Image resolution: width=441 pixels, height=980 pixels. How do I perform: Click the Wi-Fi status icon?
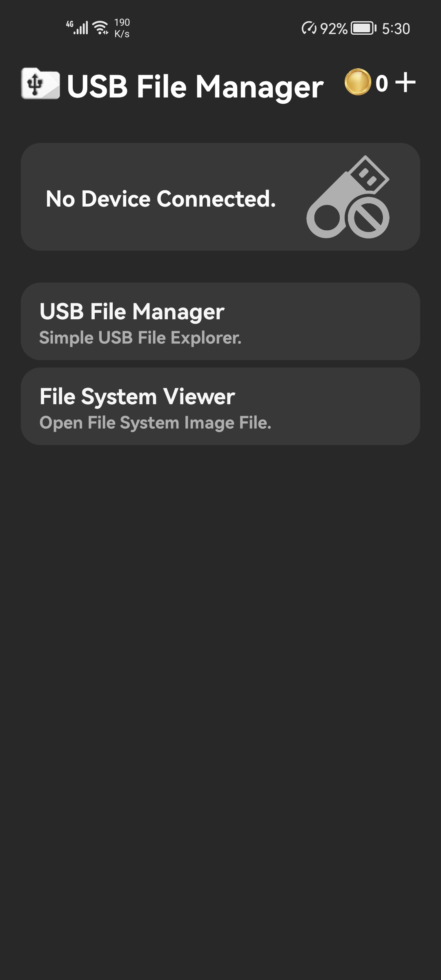(99, 27)
